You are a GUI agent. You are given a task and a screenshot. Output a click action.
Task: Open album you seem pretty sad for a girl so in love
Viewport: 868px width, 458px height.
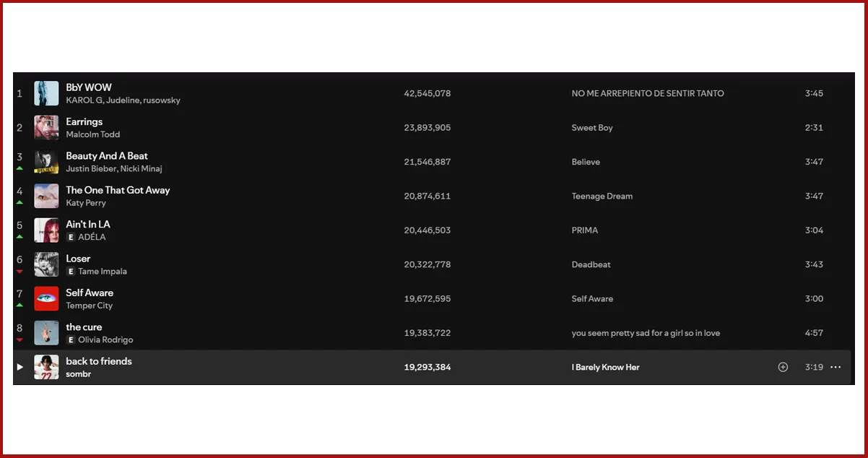[646, 333]
